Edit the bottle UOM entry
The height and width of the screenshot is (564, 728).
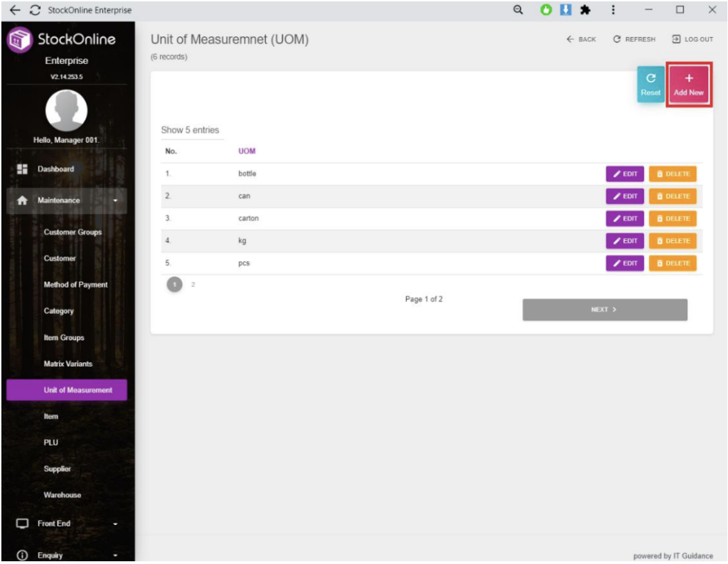click(x=624, y=174)
